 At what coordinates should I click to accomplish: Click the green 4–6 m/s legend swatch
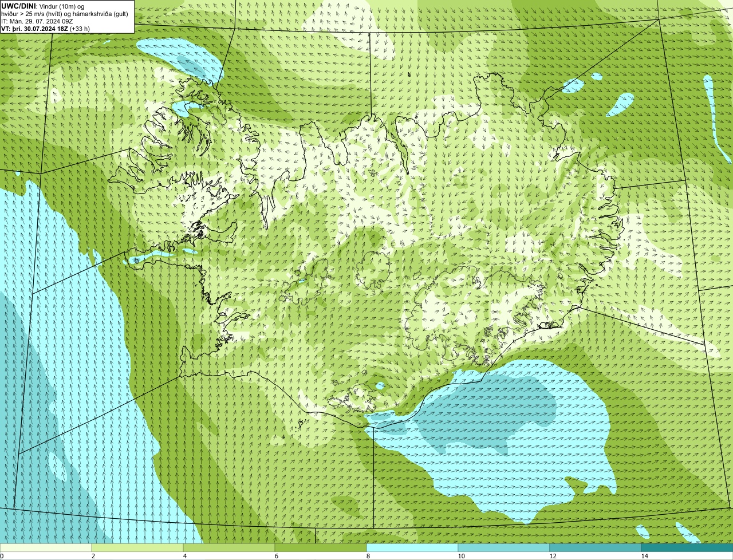[x=229, y=548]
